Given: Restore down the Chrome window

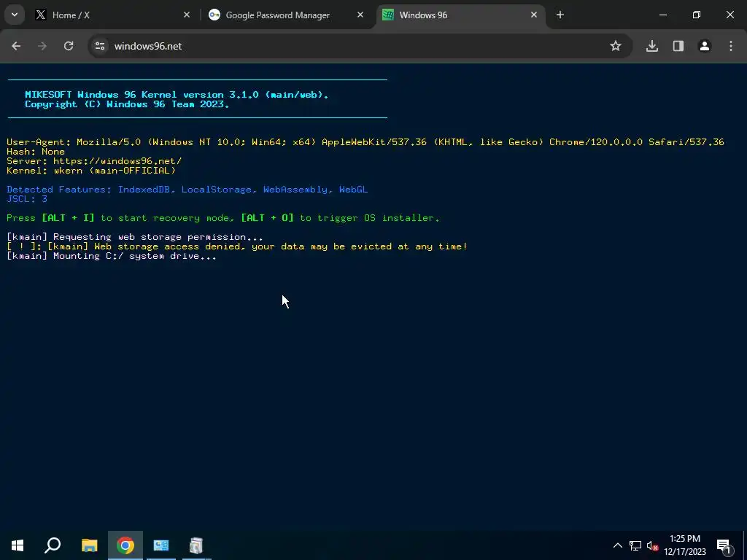Looking at the screenshot, I should (697, 15).
